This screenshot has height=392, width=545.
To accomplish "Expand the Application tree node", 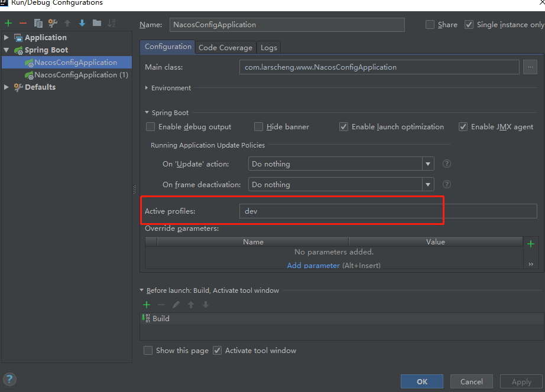I will tap(7, 37).
